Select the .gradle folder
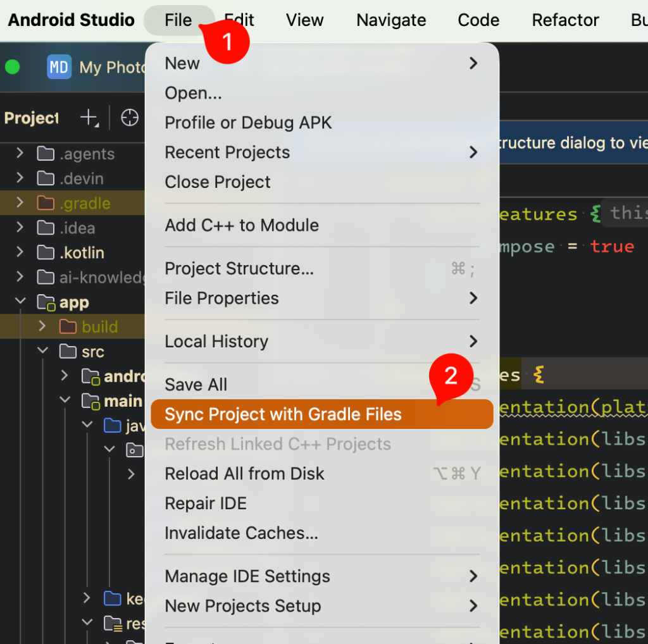Viewport: 648px width, 644px height. (72, 203)
